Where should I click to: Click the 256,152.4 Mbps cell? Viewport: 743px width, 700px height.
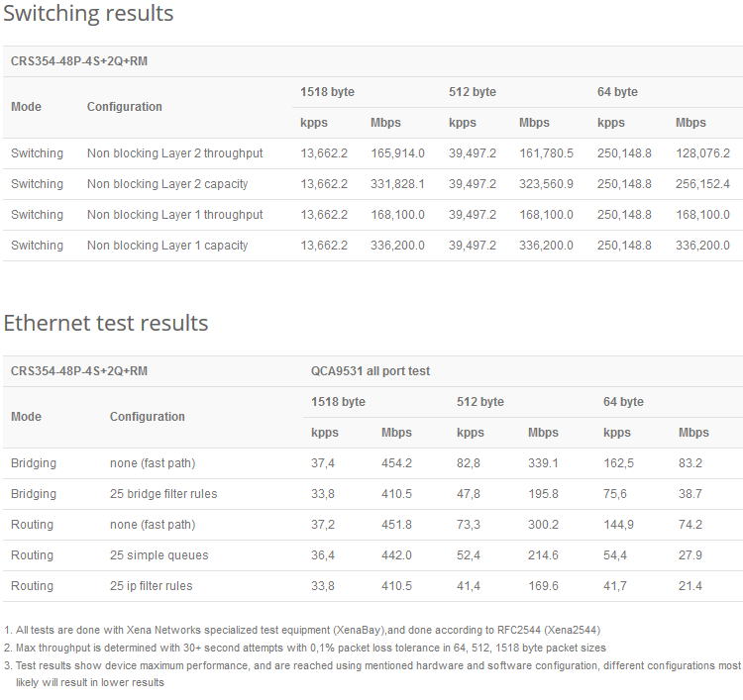point(702,184)
